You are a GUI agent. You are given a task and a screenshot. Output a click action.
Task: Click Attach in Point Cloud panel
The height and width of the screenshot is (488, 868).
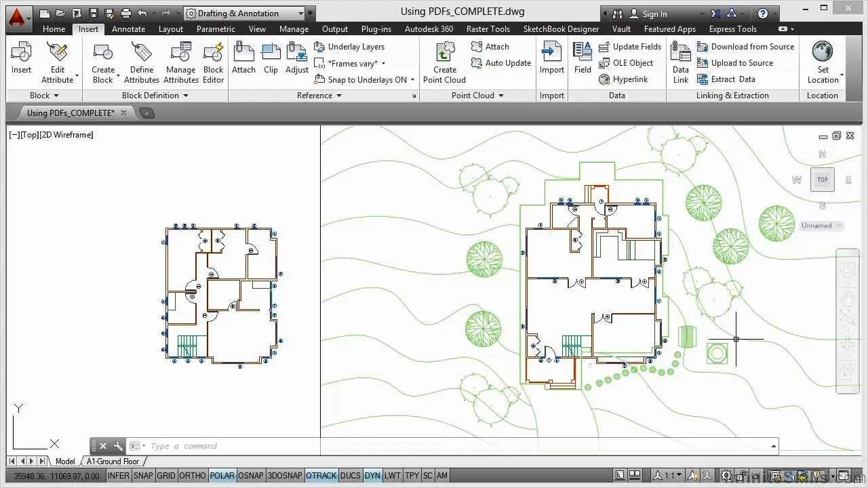[490, 47]
